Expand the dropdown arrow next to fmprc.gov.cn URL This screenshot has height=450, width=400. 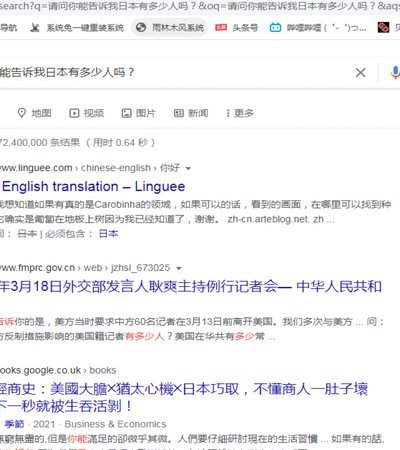(179, 268)
